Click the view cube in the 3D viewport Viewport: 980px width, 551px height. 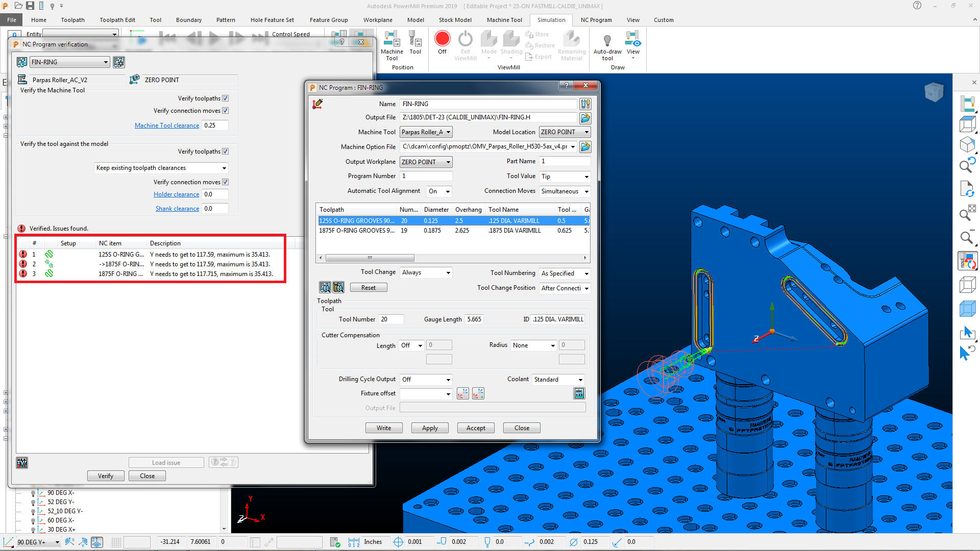[x=934, y=92]
